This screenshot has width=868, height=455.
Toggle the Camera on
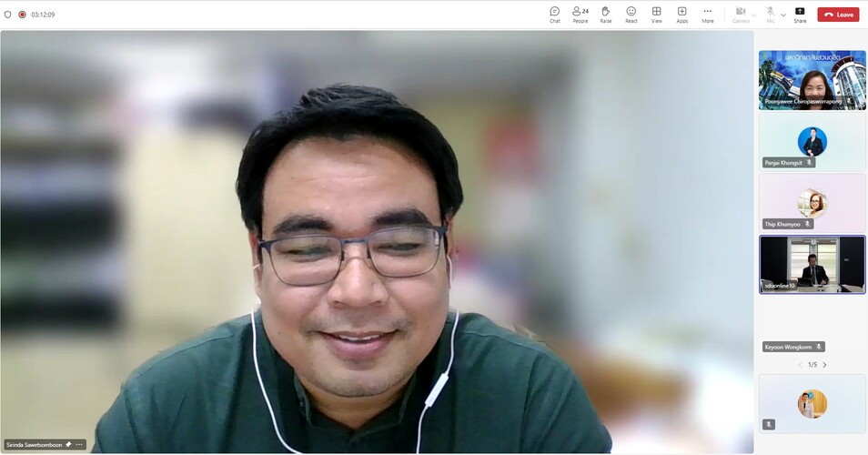741,14
